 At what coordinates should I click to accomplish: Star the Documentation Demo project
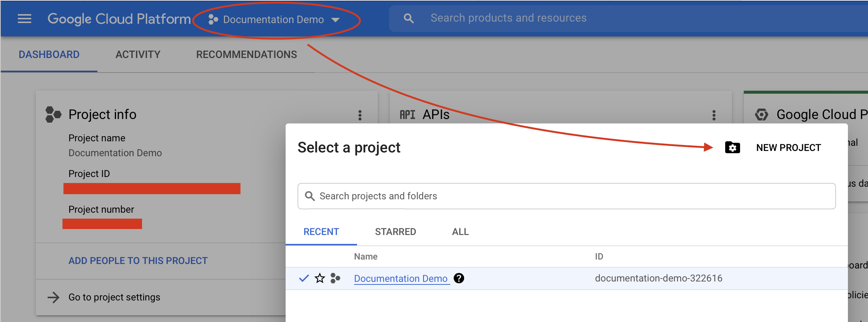coord(320,278)
